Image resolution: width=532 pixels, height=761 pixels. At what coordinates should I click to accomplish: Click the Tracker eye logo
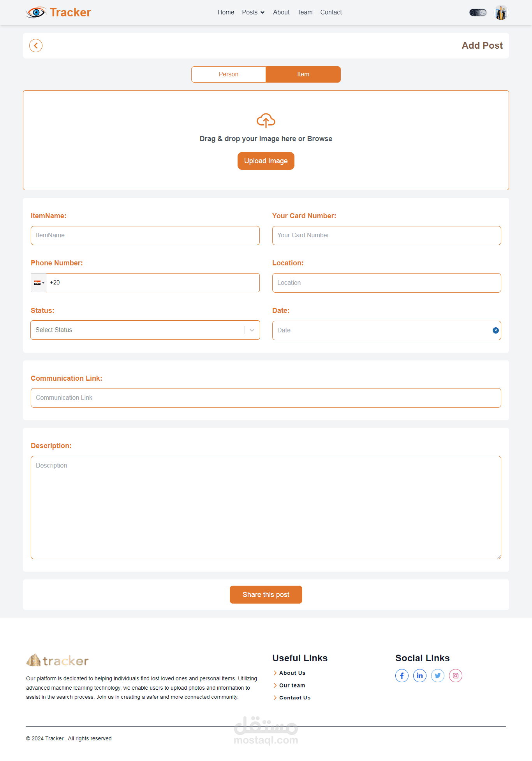pos(36,12)
